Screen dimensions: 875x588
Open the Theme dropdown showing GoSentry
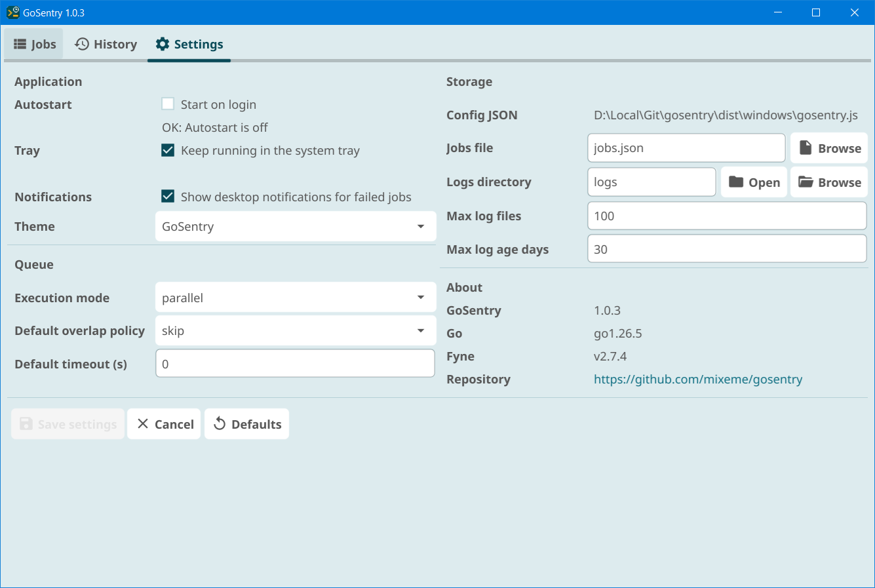coord(296,227)
